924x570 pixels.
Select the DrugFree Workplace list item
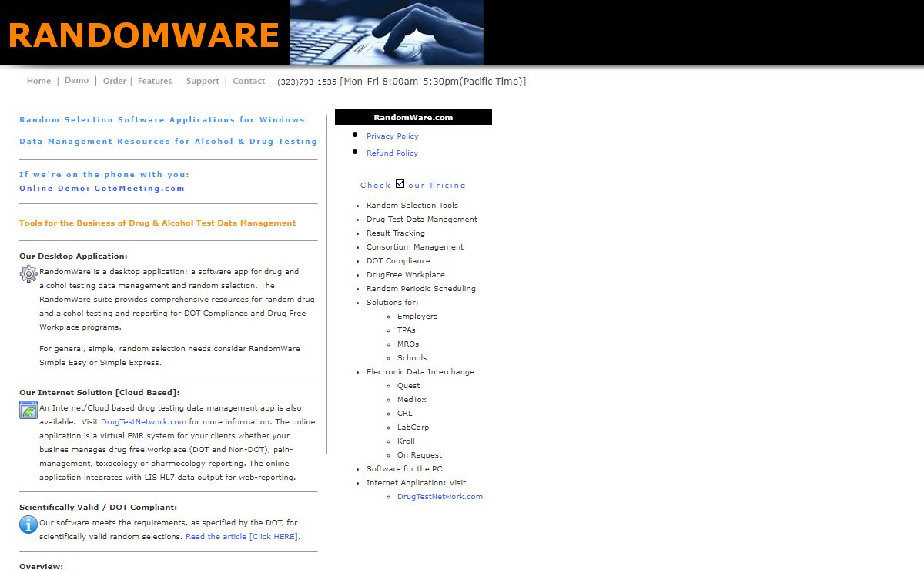(x=406, y=274)
